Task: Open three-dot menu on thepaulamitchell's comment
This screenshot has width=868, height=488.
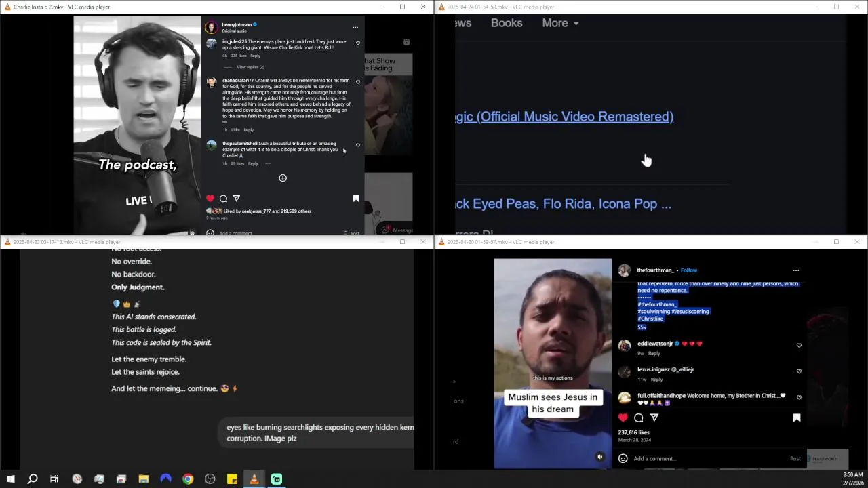Action: tap(268, 163)
